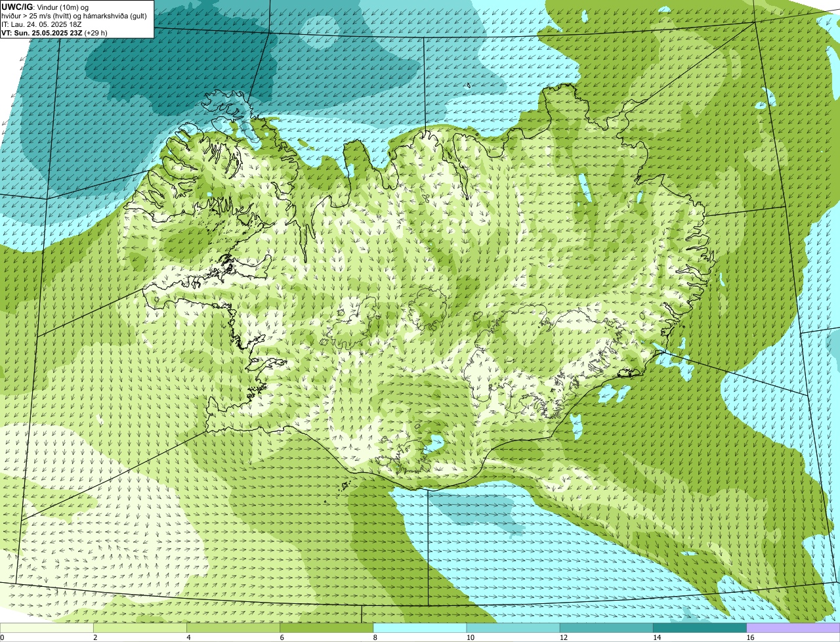Click the 'IT: Lau. 24. 05. 2025 18Z' line

[42, 24]
